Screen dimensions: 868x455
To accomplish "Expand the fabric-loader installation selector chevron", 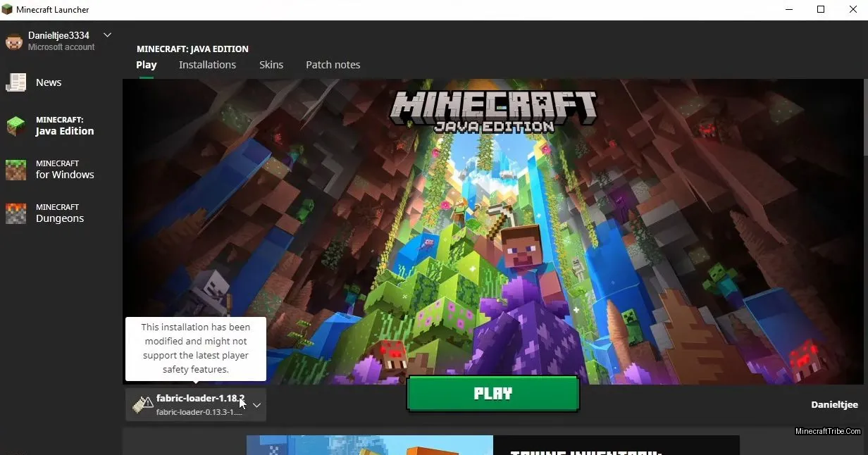I will pyautogui.click(x=256, y=405).
